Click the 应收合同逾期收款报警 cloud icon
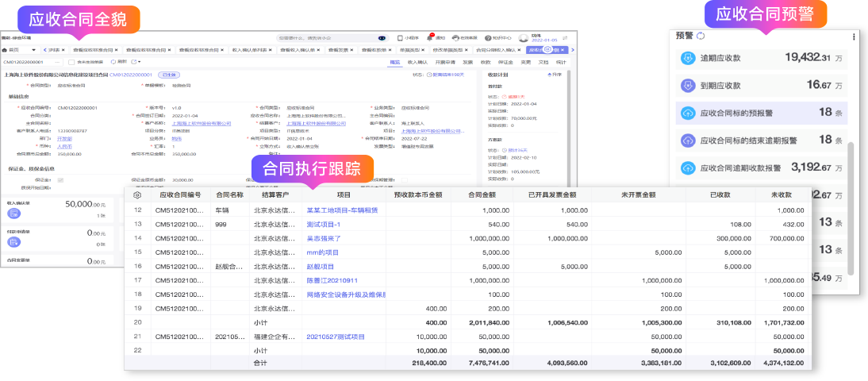868x381 pixels. (x=688, y=167)
